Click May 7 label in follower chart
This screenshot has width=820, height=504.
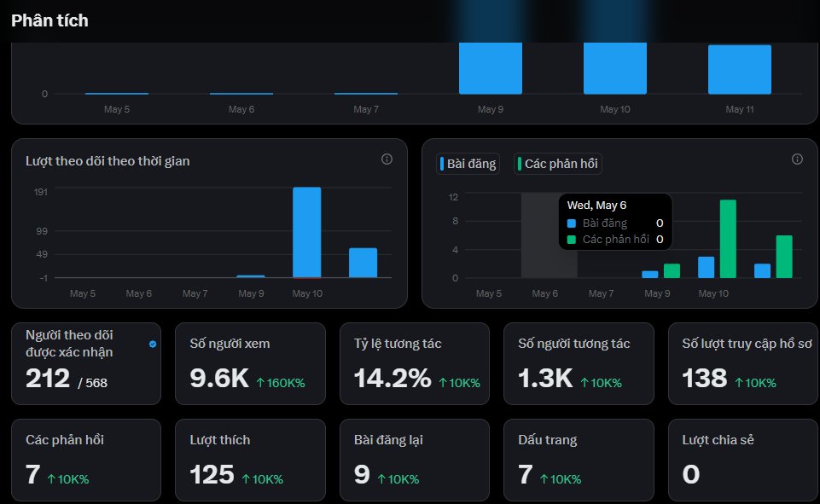[x=195, y=293]
